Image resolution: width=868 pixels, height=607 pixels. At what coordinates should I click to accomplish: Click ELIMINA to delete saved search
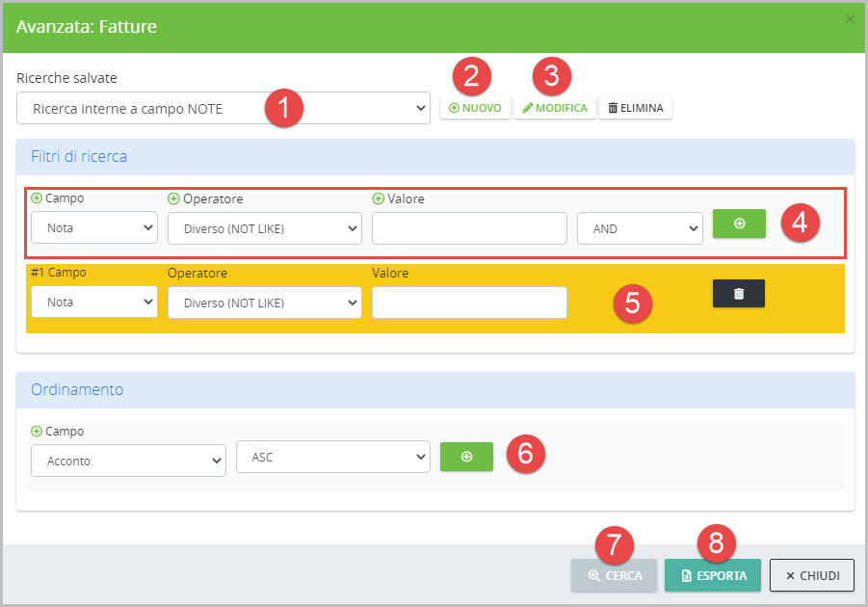pos(636,108)
